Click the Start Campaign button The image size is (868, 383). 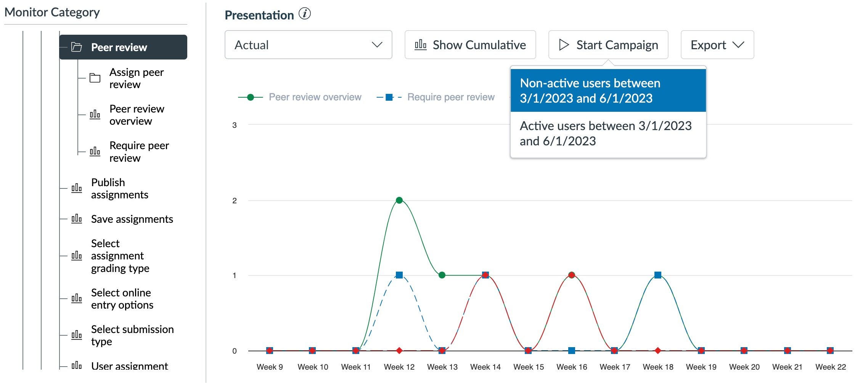coord(608,45)
